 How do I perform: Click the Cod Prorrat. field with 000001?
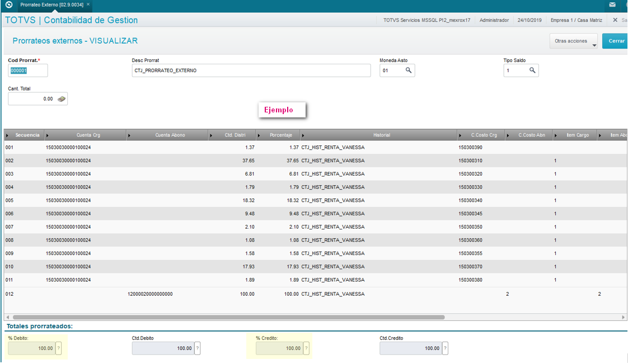pyautogui.click(x=27, y=70)
